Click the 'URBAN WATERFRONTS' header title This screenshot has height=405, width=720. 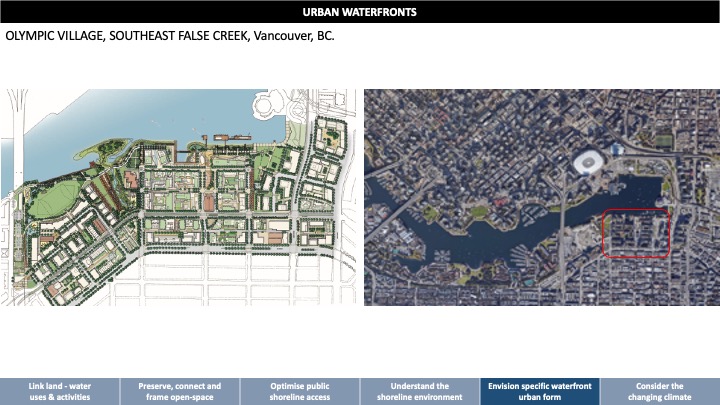click(360, 12)
